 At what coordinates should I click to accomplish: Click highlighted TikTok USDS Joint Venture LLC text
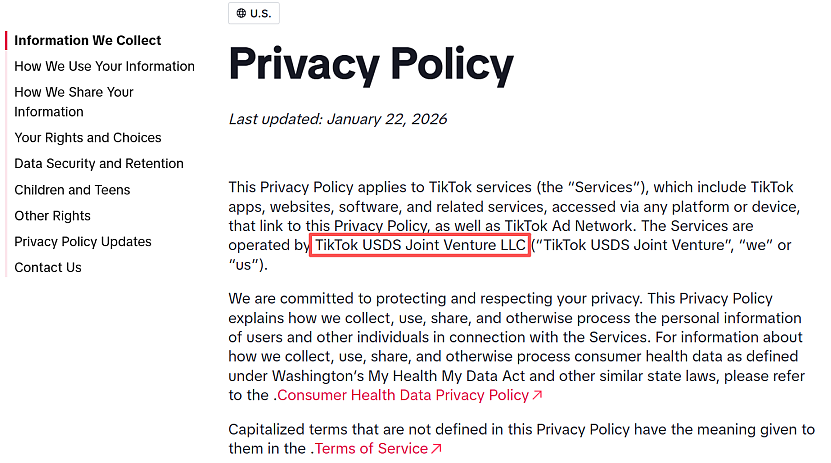tap(420, 245)
